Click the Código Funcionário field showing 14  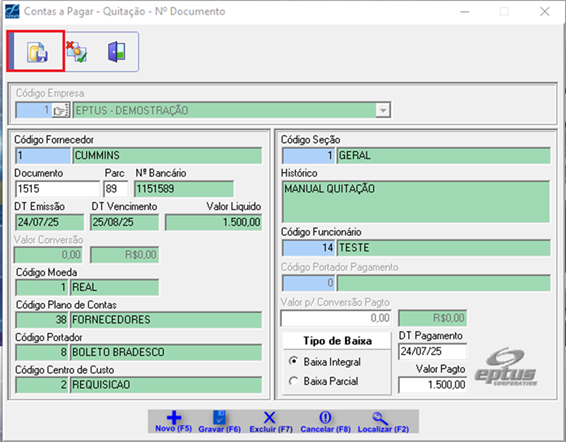pos(308,248)
